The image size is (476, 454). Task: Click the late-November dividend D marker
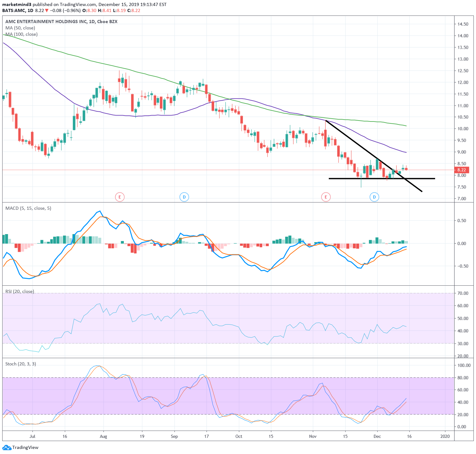(x=374, y=197)
